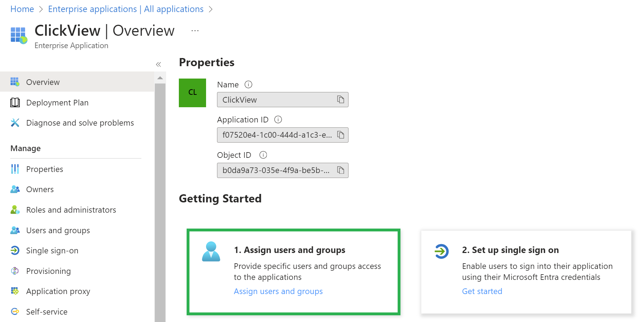644x322 pixels.
Task: Click the Overview grid icon in sidebar
Action: click(x=15, y=82)
